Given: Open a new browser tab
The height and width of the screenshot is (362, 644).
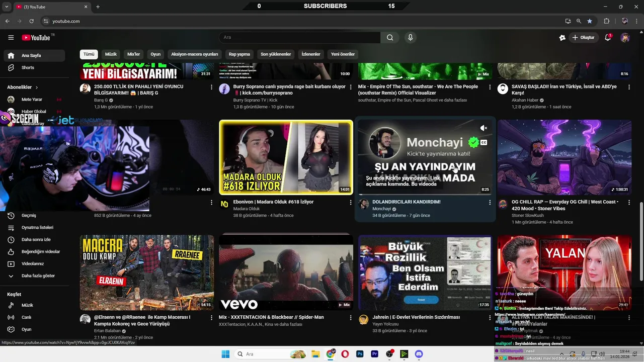Looking at the screenshot, I should (x=98, y=7).
